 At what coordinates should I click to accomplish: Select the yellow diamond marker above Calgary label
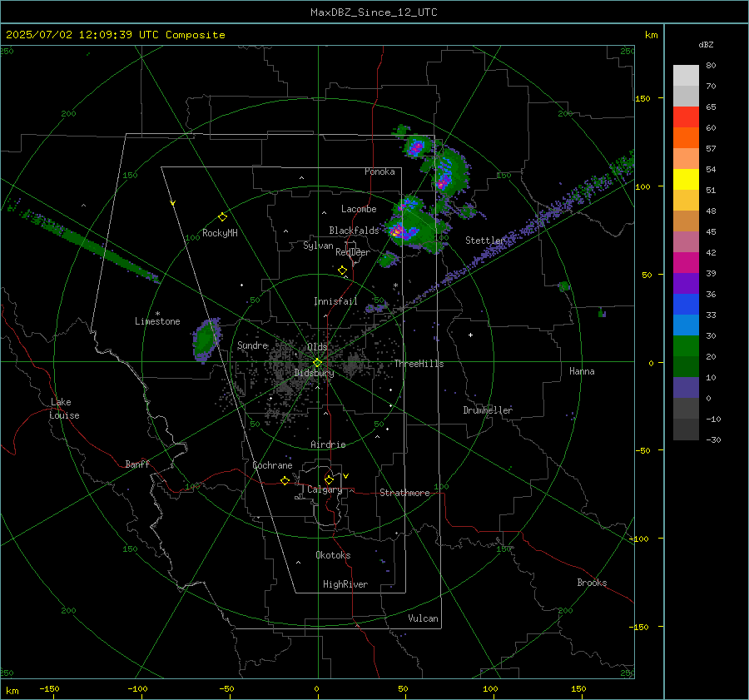329,479
